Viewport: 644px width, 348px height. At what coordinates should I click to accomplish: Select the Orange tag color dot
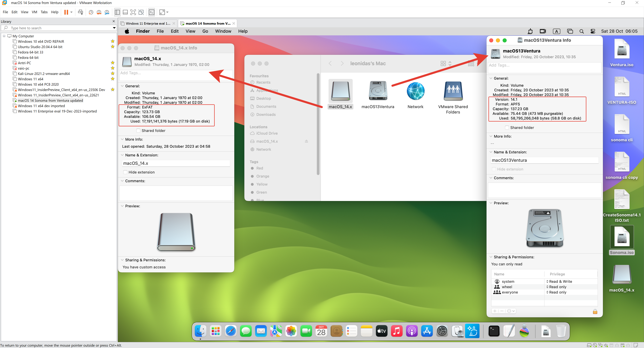pyautogui.click(x=252, y=176)
